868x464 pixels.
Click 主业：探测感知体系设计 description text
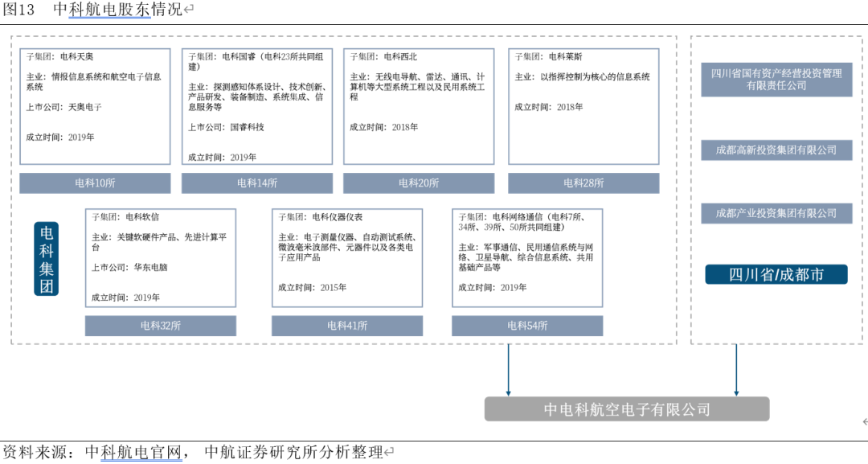point(257,96)
